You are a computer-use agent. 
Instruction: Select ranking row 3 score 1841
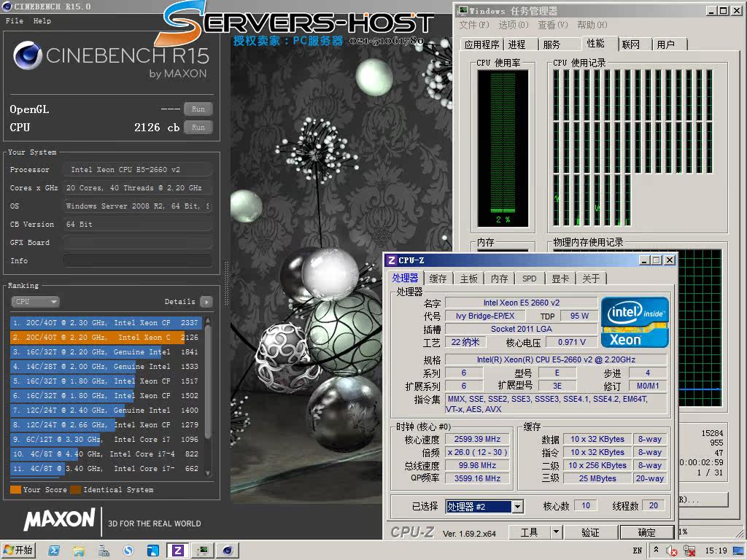[106, 352]
